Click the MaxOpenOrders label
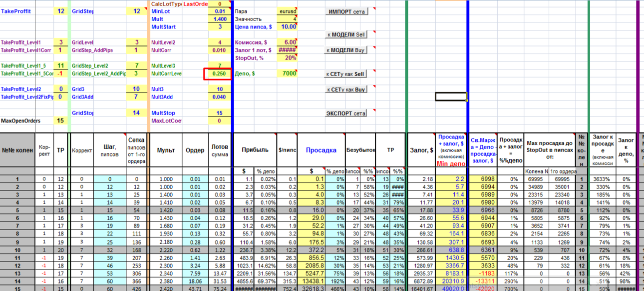This screenshot has height=291, width=644. 20,120
